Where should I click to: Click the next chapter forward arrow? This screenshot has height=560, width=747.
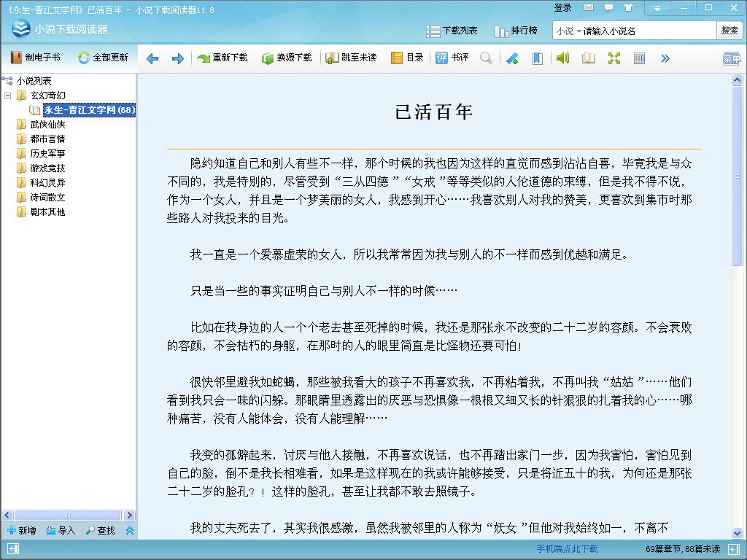[177, 58]
